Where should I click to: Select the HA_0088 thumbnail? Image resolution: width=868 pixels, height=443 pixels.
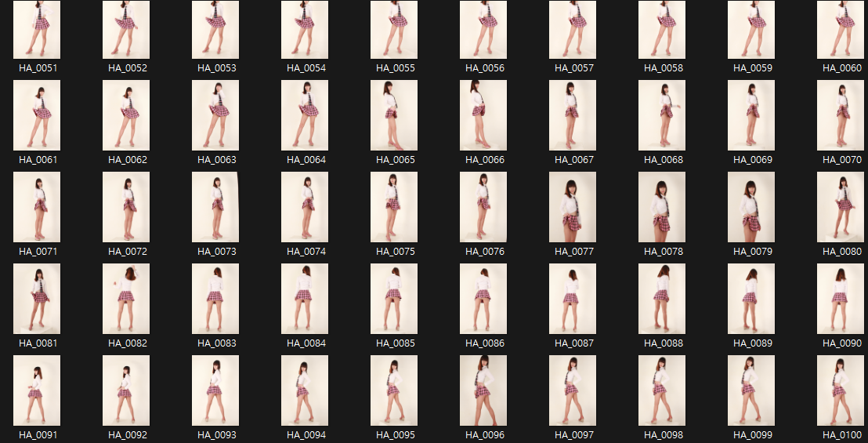(661, 299)
